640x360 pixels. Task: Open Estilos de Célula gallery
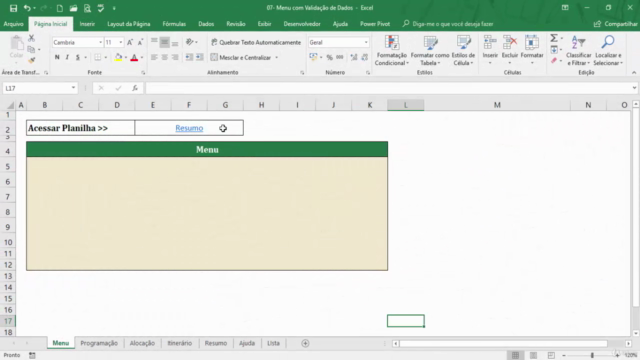463,51
